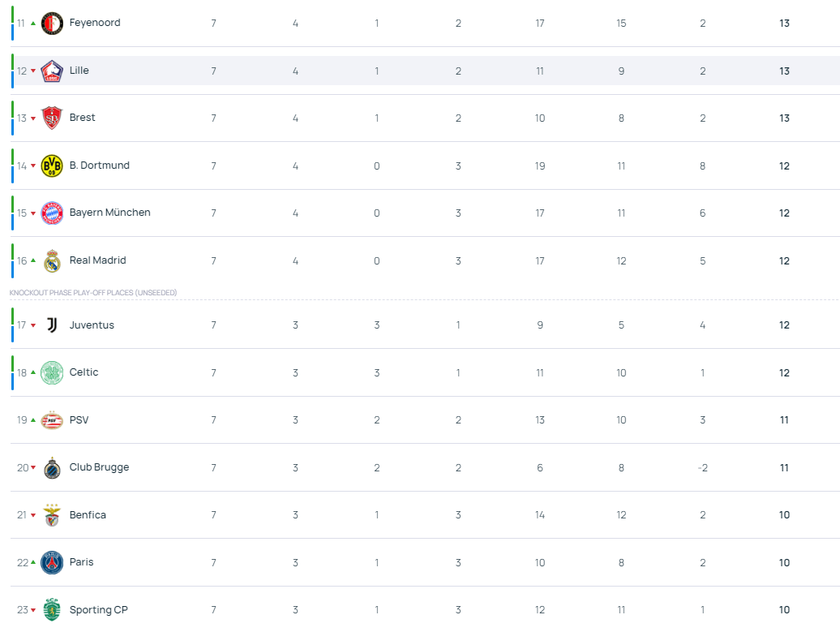Click the Club Brugge crest
This screenshot has height=632, width=840.
52,467
